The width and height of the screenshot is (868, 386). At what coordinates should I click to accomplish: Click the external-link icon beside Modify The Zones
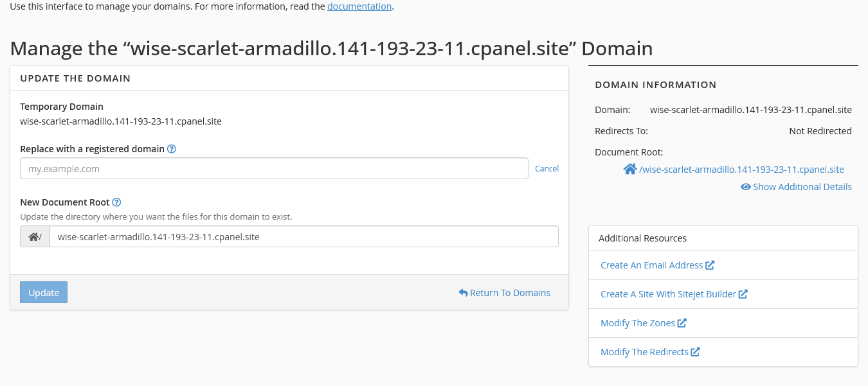[682, 322]
